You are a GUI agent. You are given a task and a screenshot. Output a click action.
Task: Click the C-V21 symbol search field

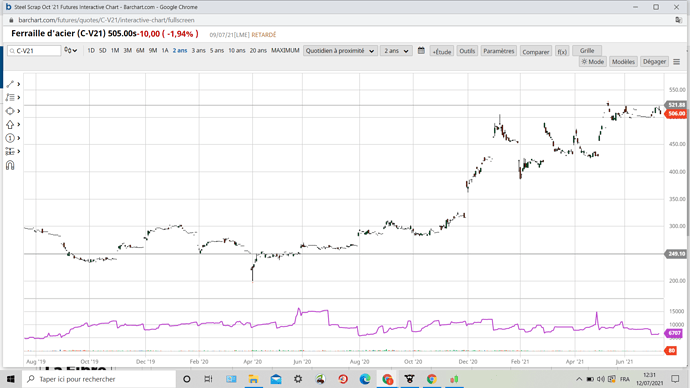(34, 51)
